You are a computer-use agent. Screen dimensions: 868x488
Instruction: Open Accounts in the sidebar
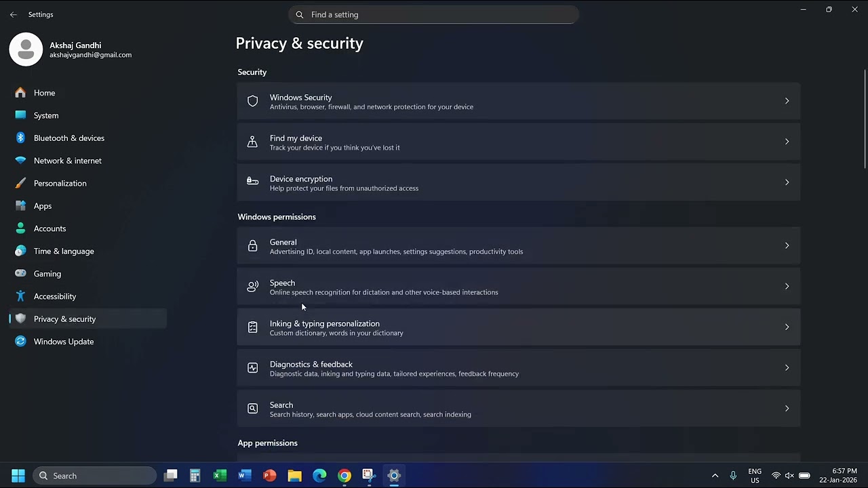pos(88,228)
